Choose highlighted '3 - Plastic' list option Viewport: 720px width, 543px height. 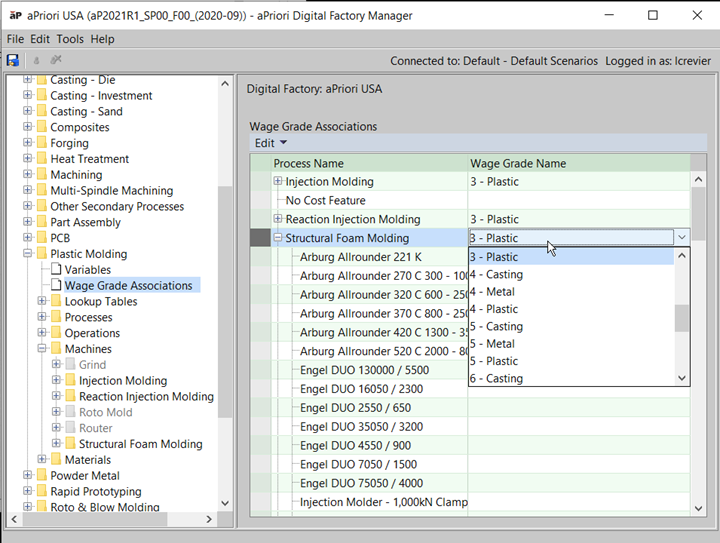point(571,257)
